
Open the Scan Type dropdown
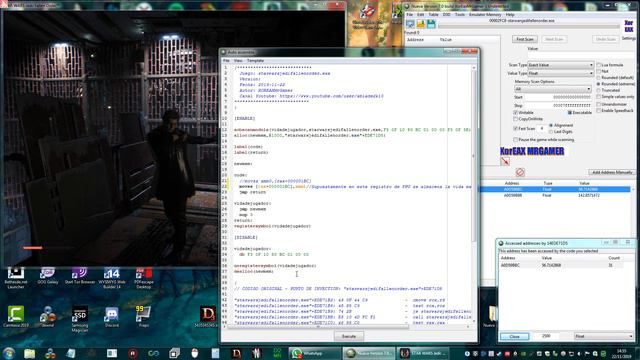(x=560, y=65)
